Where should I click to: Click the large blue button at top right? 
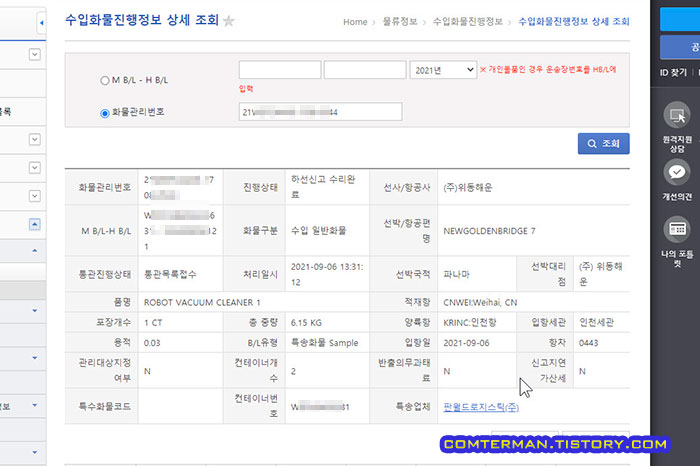pyautogui.click(x=680, y=19)
